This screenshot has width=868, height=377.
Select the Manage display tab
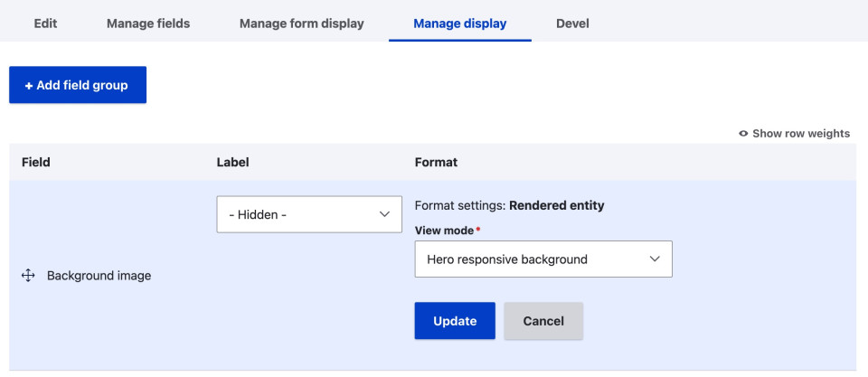tap(460, 24)
